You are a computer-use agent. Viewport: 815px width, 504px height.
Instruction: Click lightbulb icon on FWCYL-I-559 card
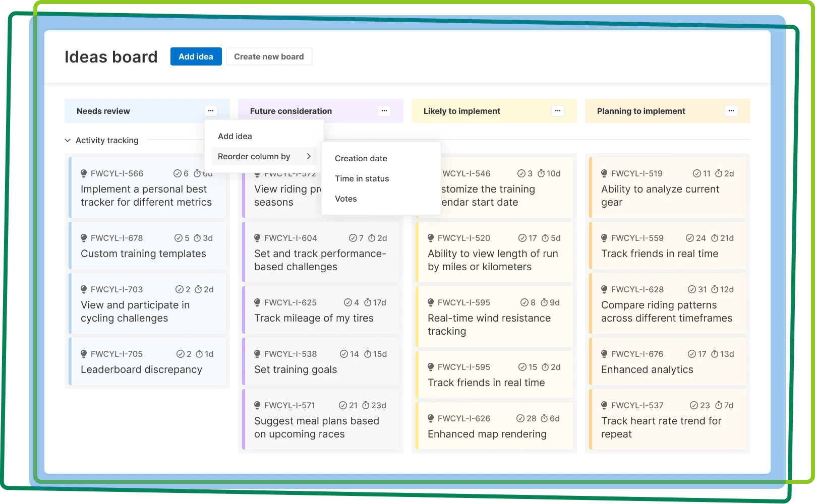[x=604, y=238]
